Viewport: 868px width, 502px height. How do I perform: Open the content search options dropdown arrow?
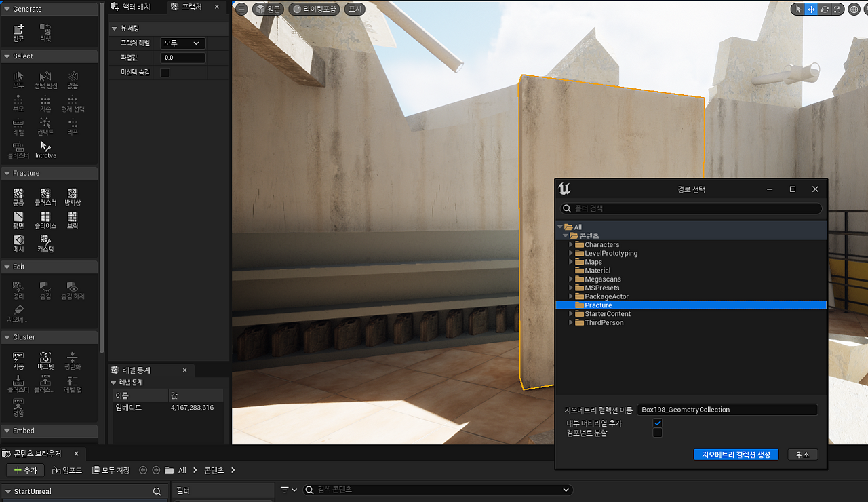click(567, 490)
